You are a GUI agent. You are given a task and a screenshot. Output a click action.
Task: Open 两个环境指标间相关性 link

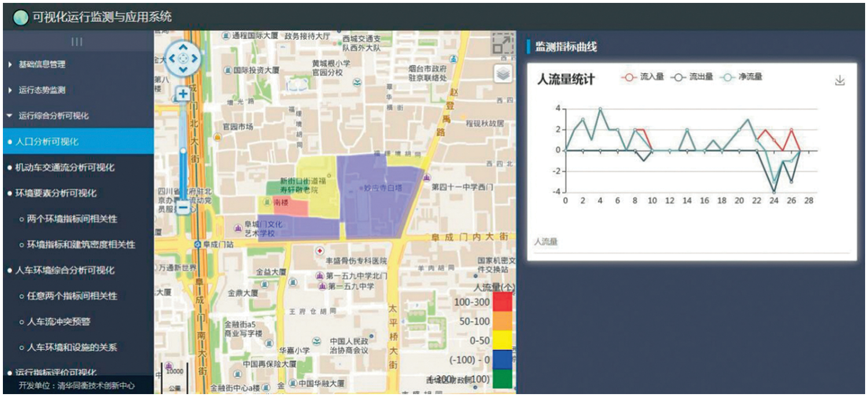point(72,219)
